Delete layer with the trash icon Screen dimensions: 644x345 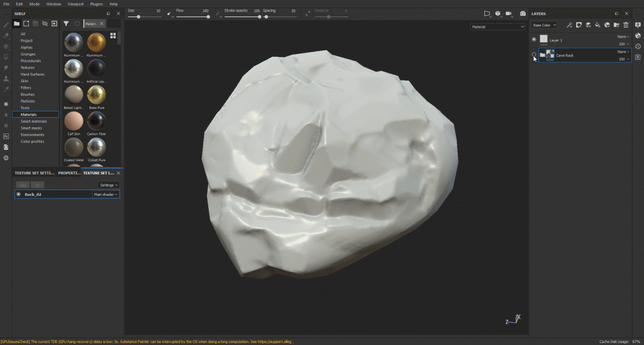626,25
